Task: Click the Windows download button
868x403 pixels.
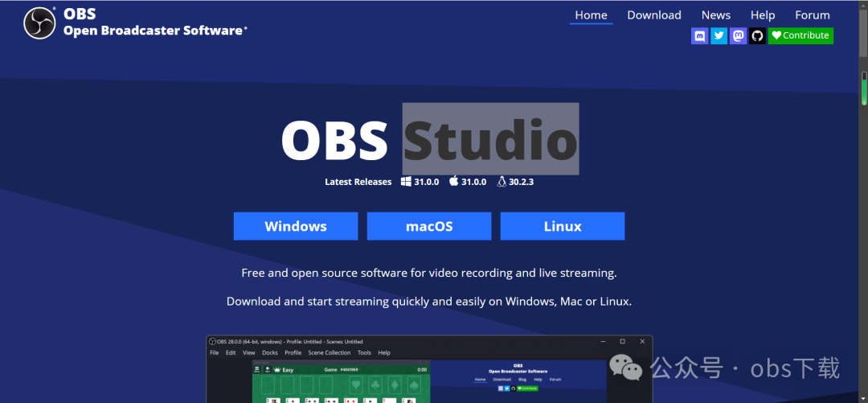Action: pyautogui.click(x=296, y=226)
